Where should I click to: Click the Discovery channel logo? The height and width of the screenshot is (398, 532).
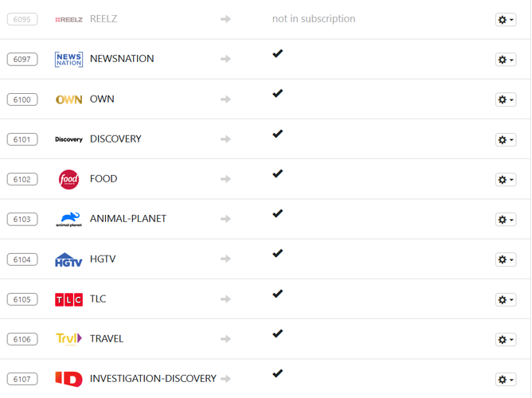tap(68, 139)
